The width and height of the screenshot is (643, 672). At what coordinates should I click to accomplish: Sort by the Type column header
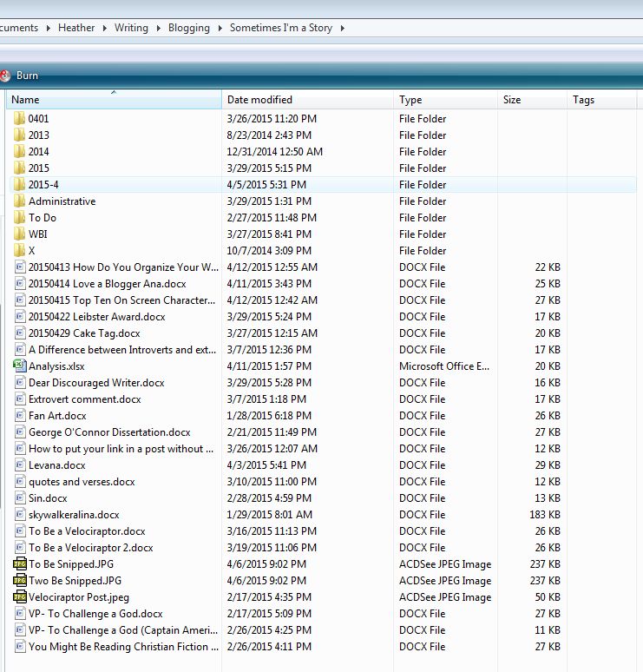[445, 100]
